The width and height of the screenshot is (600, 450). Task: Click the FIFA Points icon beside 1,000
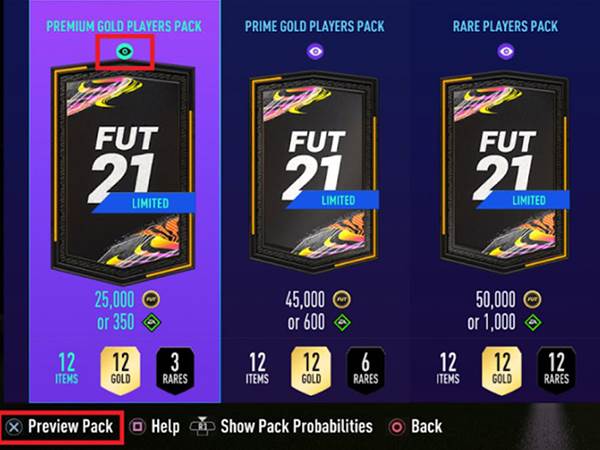coord(533,322)
